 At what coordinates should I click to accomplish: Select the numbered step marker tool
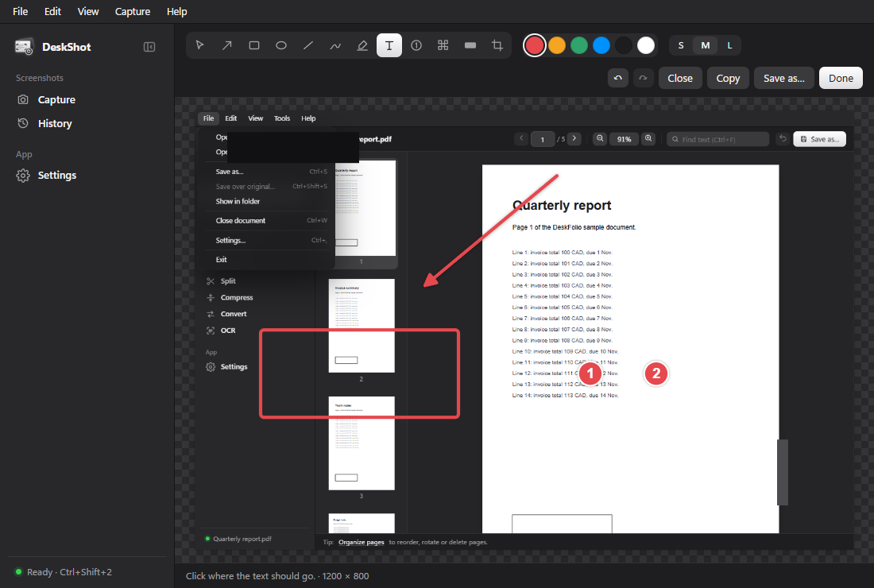pyautogui.click(x=416, y=46)
